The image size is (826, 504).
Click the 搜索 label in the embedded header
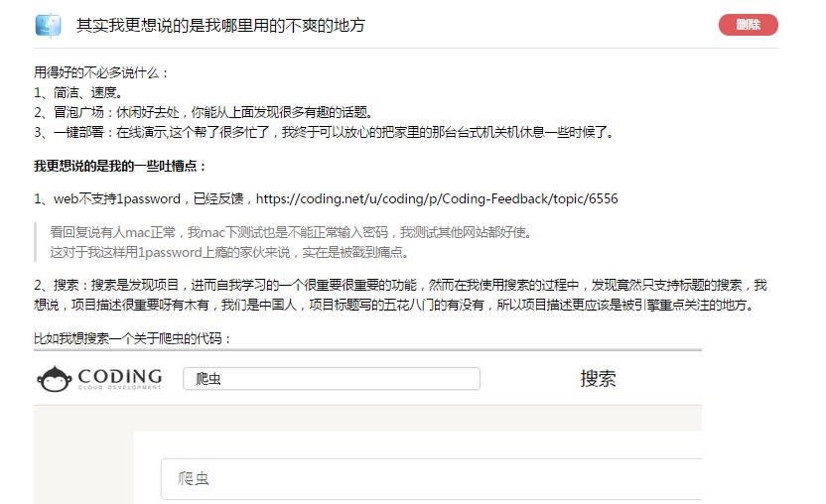click(598, 378)
